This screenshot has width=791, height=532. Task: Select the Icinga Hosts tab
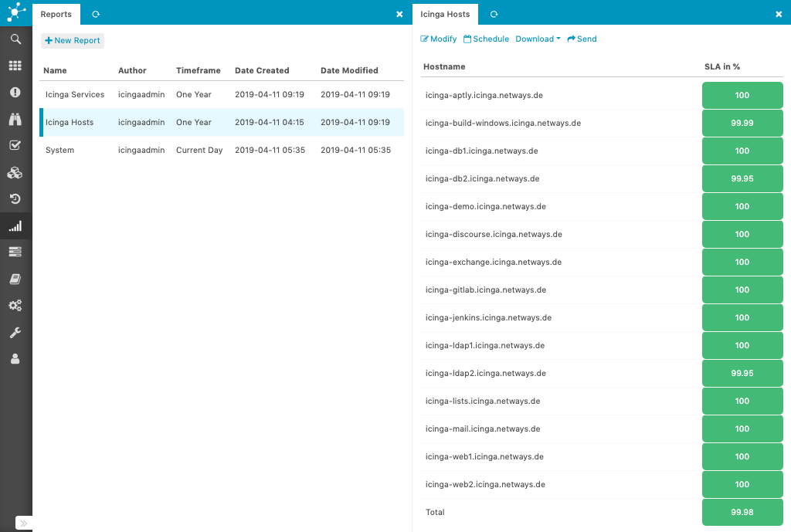pyautogui.click(x=445, y=14)
